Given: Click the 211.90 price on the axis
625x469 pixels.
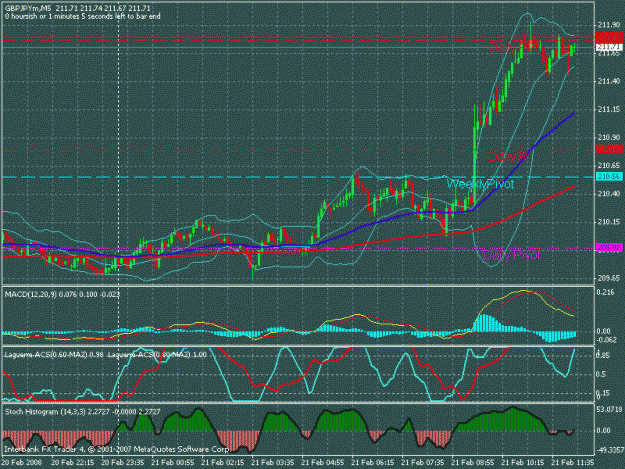Looking at the screenshot, I should 609,25.
